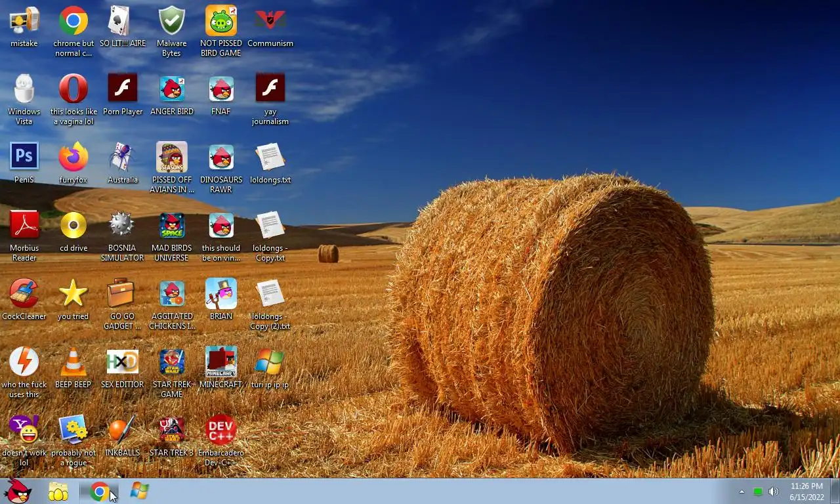Show hidden tray icons arrow
The width and height of the screenshot is (840, 504).
pyautogui.click(x=742, y=492)
